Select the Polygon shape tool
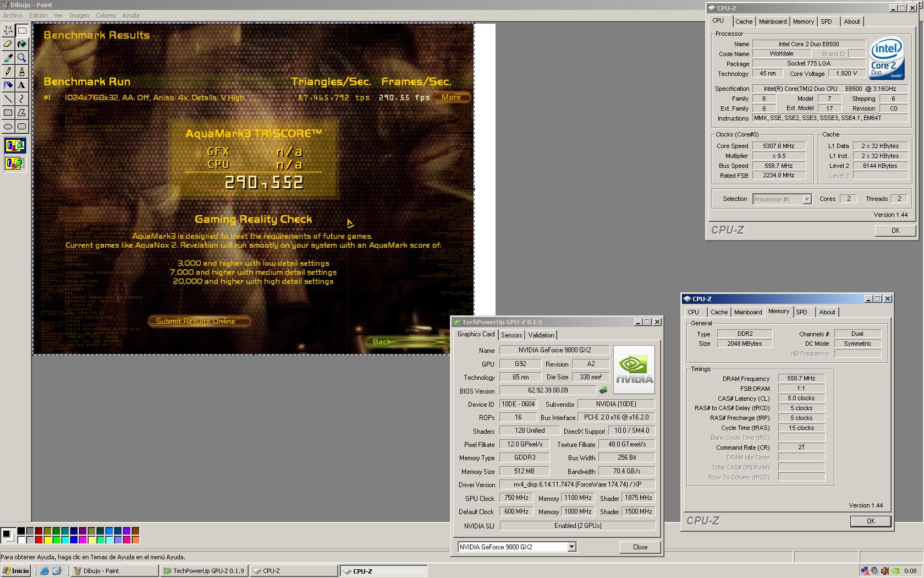The height and width of the screenshot is (578, 924). (x=22, y=113)
